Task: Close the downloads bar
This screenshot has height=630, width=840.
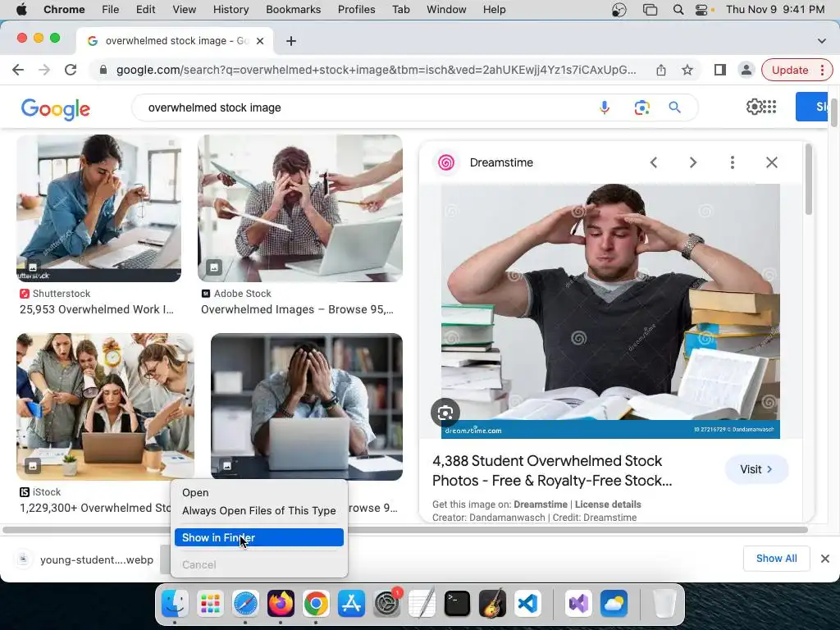Action: coord(825,559)
